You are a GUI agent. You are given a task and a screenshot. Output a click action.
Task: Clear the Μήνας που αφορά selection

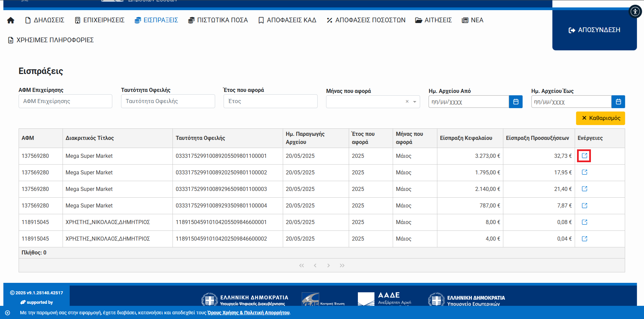click(x=407, y=102)
